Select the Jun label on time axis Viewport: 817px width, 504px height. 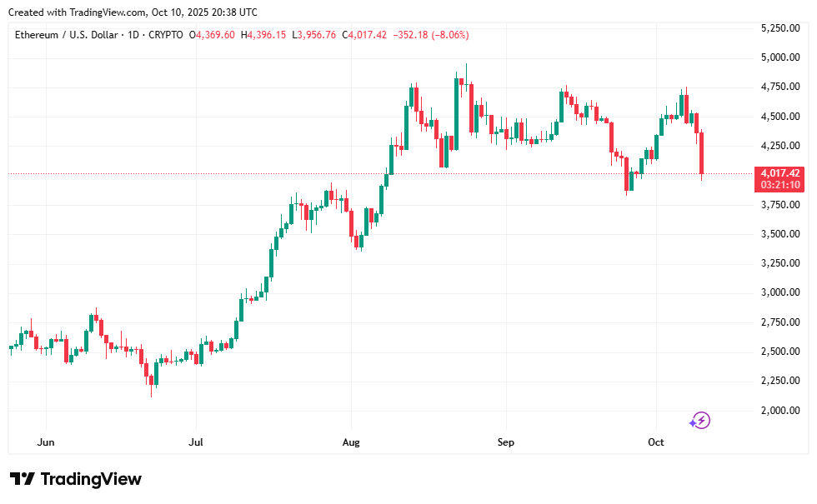(x=47, y=442)
